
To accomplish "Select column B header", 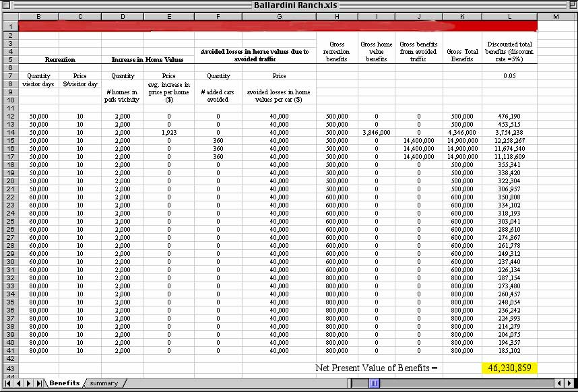I will point(39,16).
